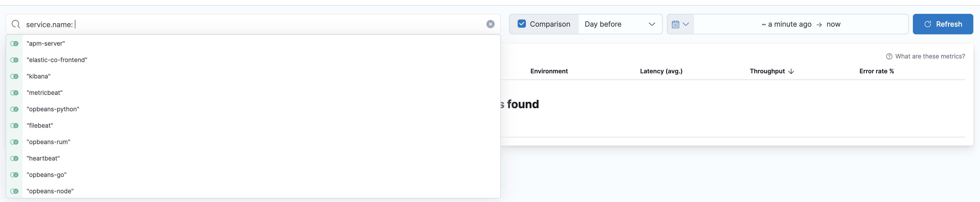This screenshot has width=980, height=202.
Task: Click the "now" end time control
Action: 833,24
